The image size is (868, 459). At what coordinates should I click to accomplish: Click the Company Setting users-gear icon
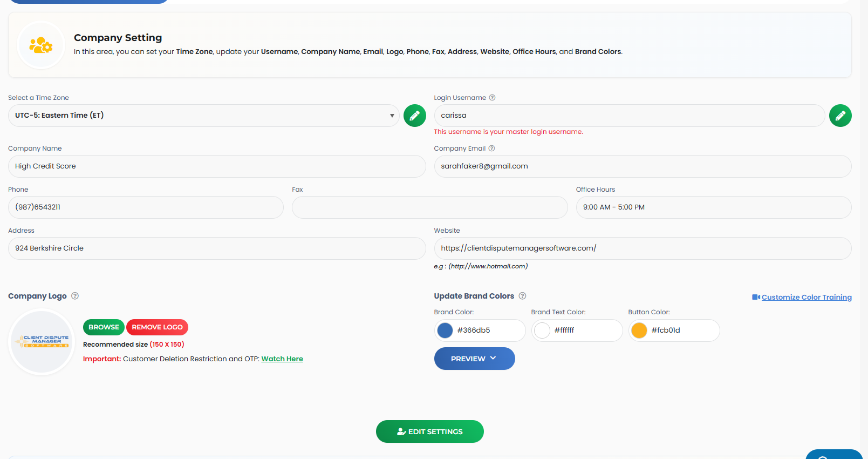(41, 45)
